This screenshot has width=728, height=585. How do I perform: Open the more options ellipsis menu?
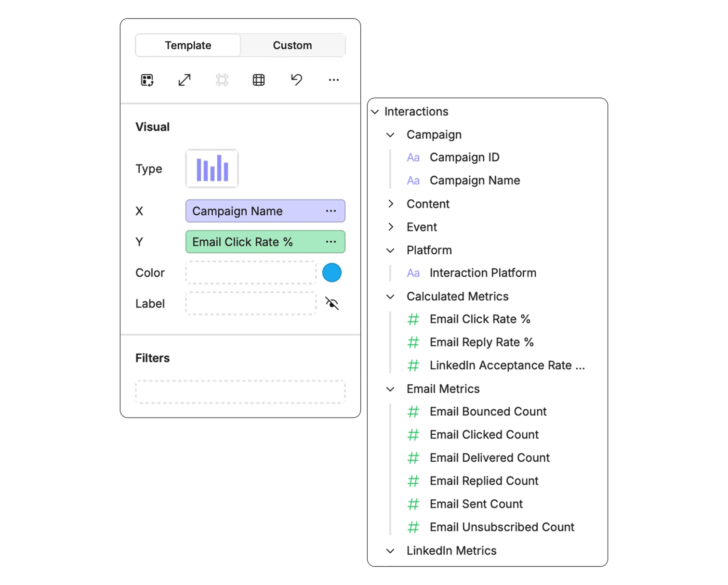tap(333, 80)
